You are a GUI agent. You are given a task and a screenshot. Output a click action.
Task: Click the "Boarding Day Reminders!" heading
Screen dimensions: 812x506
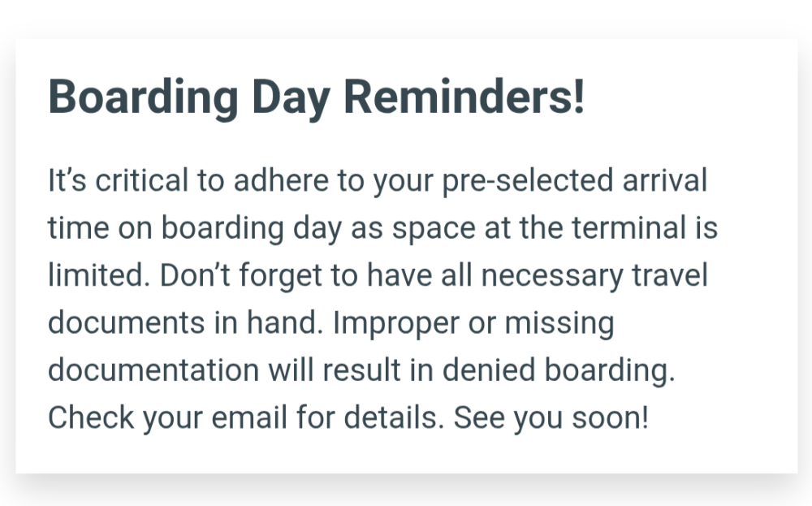click(317, 98)
